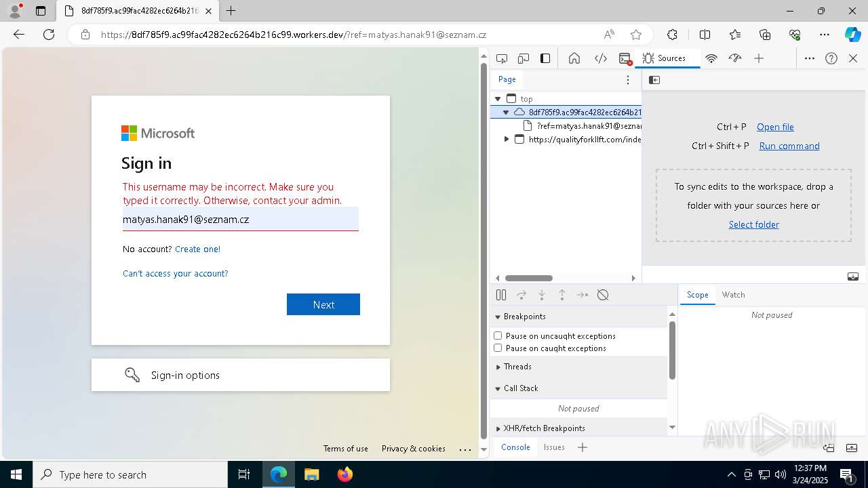Viewport: 868px width, 488px height.
Task: Enable Pause on uncaught exceptions
Action: (498, 336)
